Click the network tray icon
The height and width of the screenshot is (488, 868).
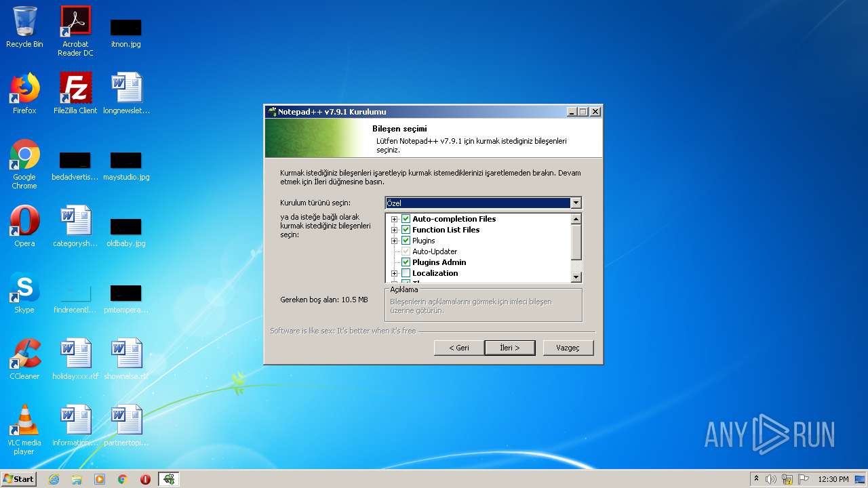[787, 479]
